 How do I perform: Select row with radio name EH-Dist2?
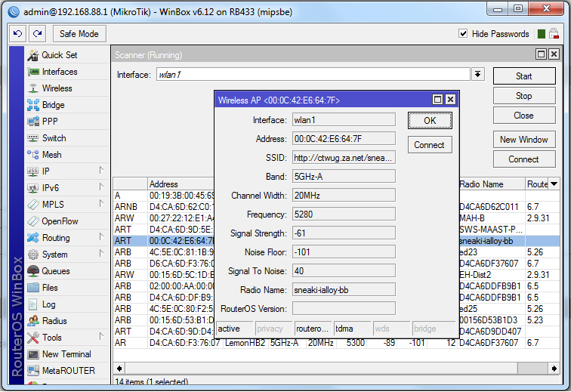pyautogui.click(x=336, y=275)
